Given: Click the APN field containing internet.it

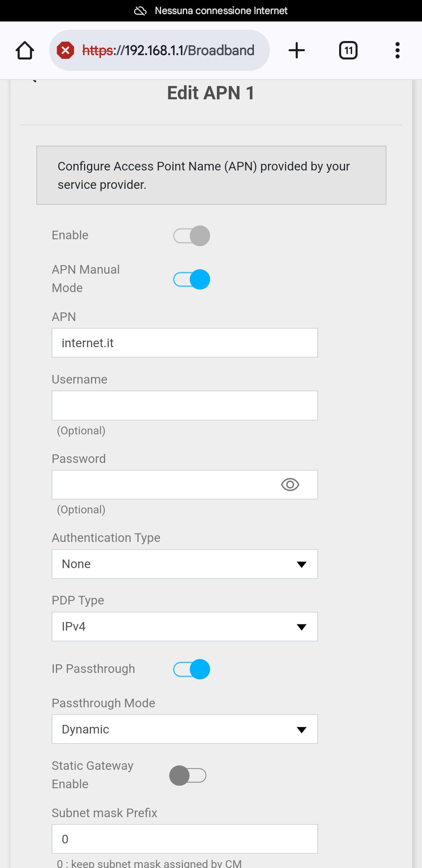Looking at the screenshot, I should pyautogui.click(x=185, y=343).
